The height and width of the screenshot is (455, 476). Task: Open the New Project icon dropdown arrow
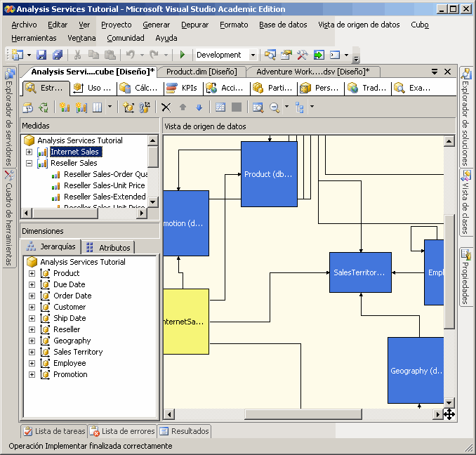[29, 55]
